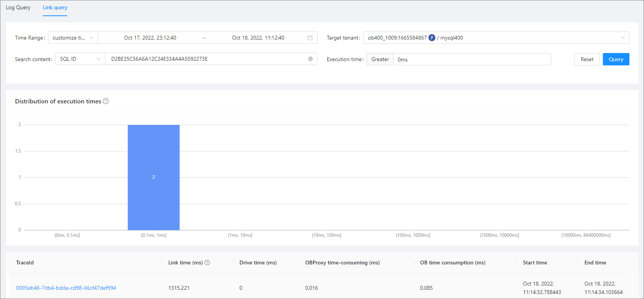Open the customize time range dropdown
Viewport: 644px width, 299px height.
click(x=73, y=38)
